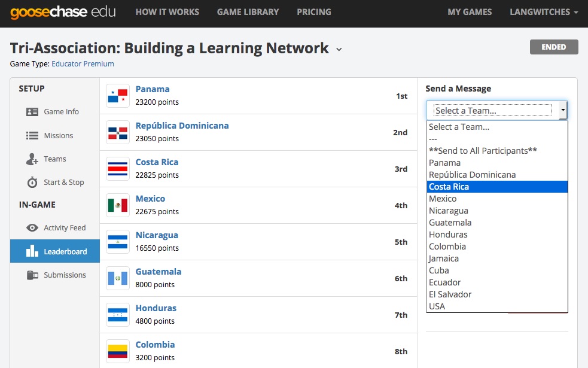Click the Honduras flag thumbnail
The height and width of the screenshot is (368, 588).
click(118, 315)
